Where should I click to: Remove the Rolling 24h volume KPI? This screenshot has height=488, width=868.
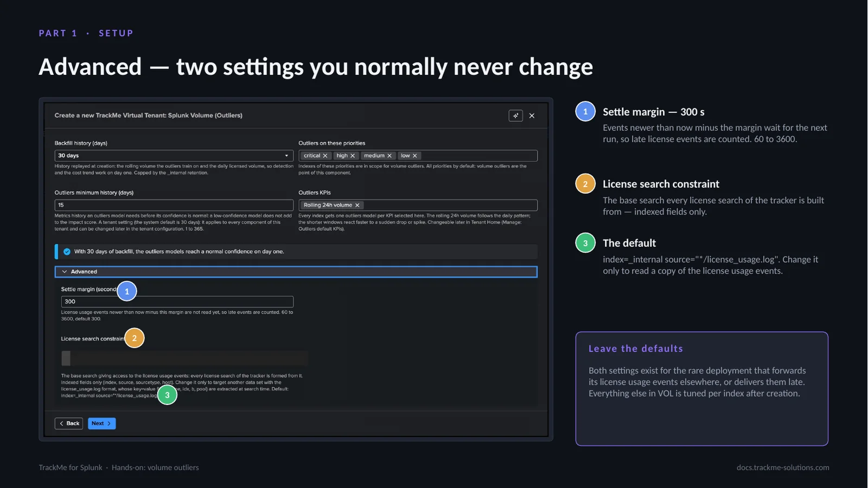357,205
